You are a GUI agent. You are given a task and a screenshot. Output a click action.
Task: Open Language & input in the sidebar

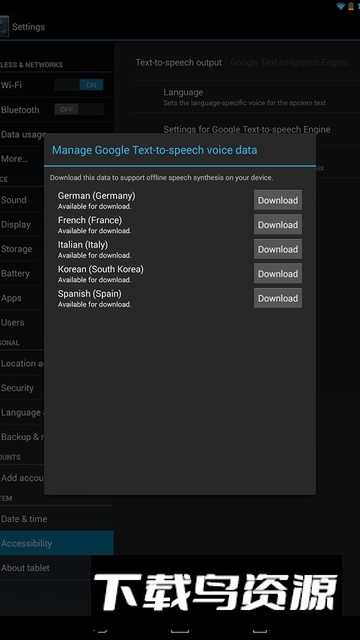(x=21, y=412)
